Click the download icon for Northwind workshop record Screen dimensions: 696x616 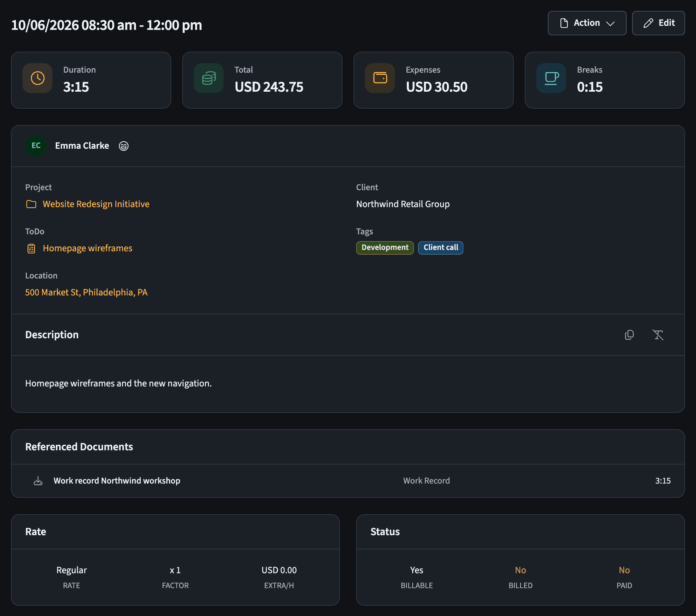(38, 481)
